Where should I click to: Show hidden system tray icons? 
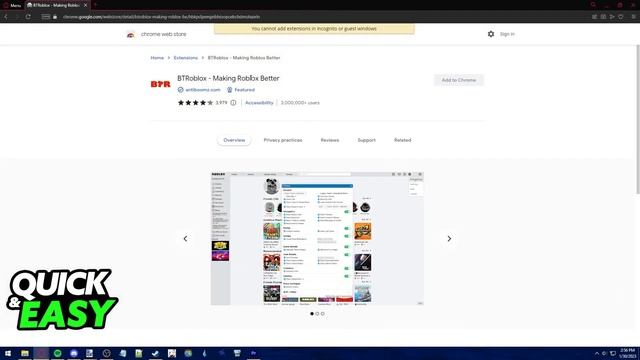tap(597, 353)
